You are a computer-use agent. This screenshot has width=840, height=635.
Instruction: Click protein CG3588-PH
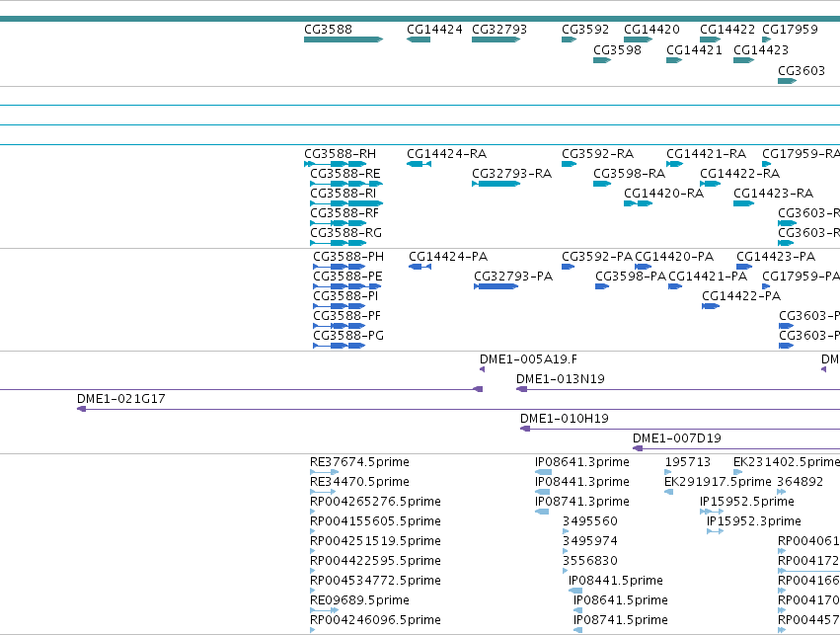pyautogui.click(x=348, y=257)
